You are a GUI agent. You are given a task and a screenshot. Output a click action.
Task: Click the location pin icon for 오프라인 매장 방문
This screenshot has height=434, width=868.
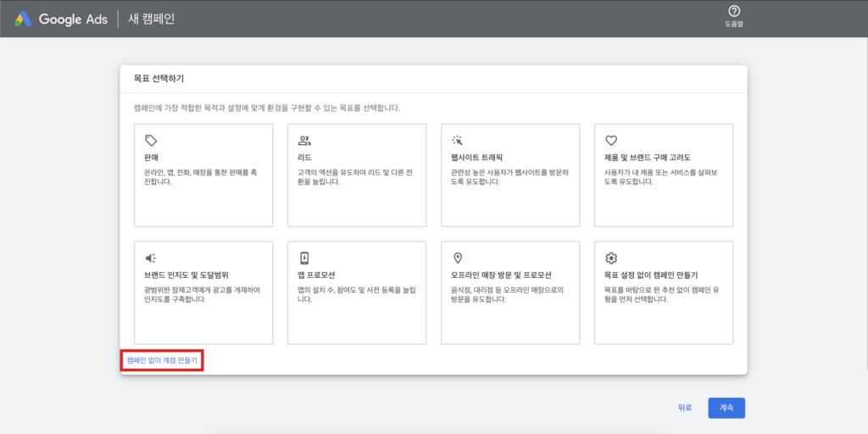(x=458, y=258)
